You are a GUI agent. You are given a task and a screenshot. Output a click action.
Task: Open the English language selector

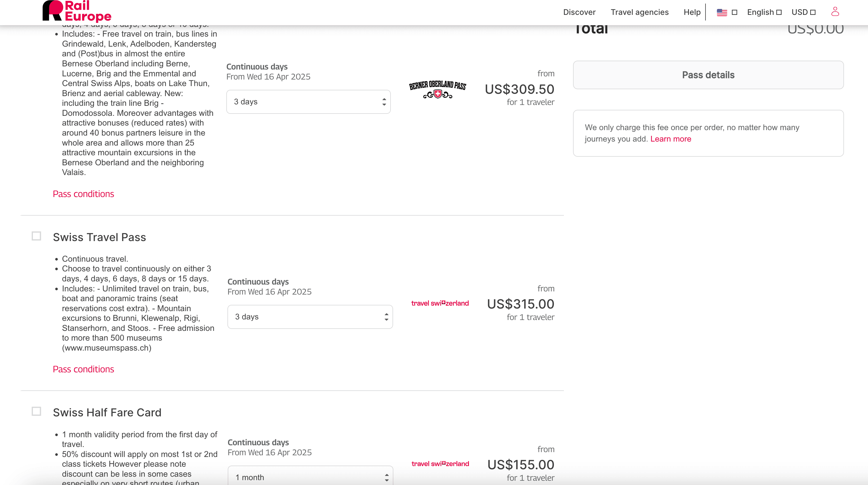764,13
